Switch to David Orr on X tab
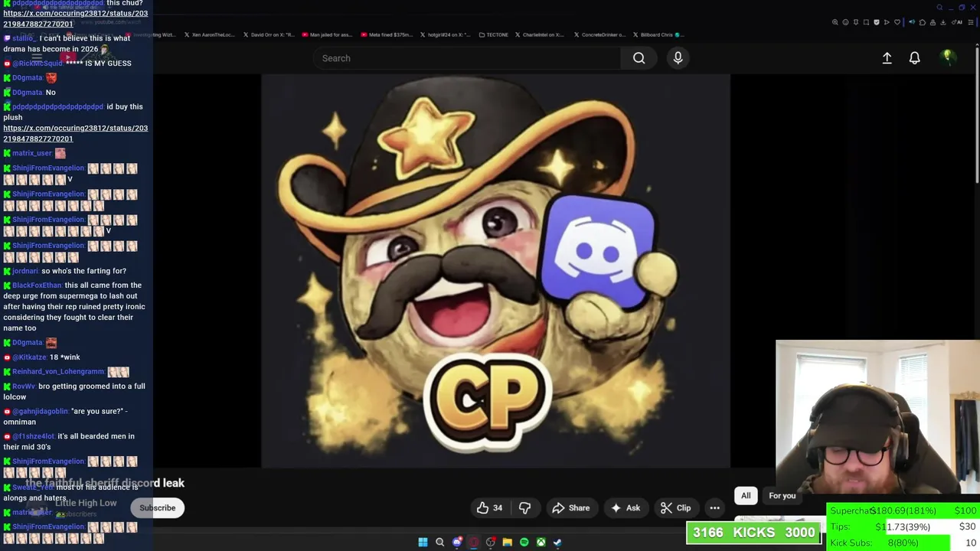 [268, 34]
